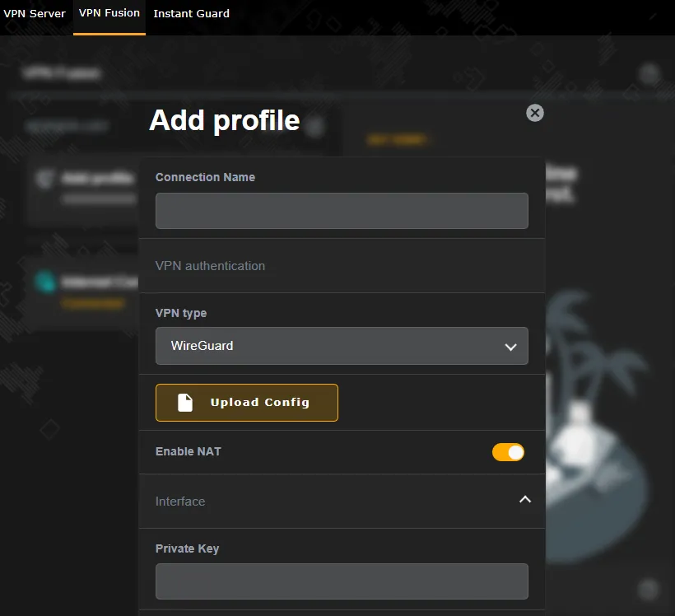Click the Connected status label under Internet Connection
675x616 pixels.
(93, 303)
